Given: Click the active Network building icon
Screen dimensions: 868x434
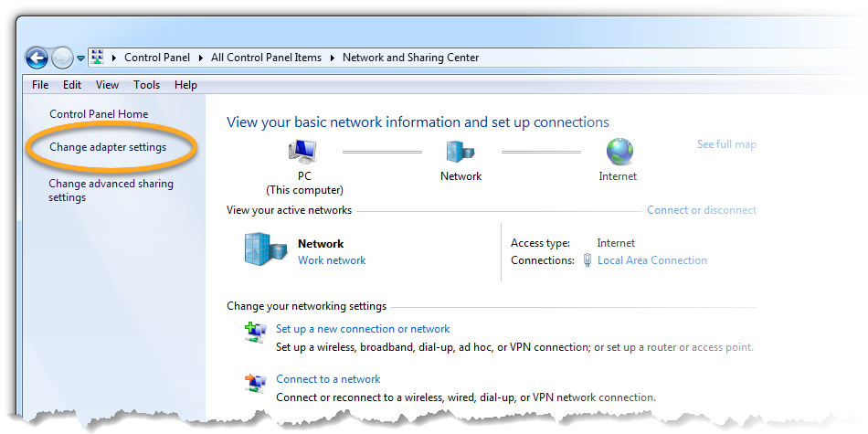Looking at the screenshot, I should [264, 249].
